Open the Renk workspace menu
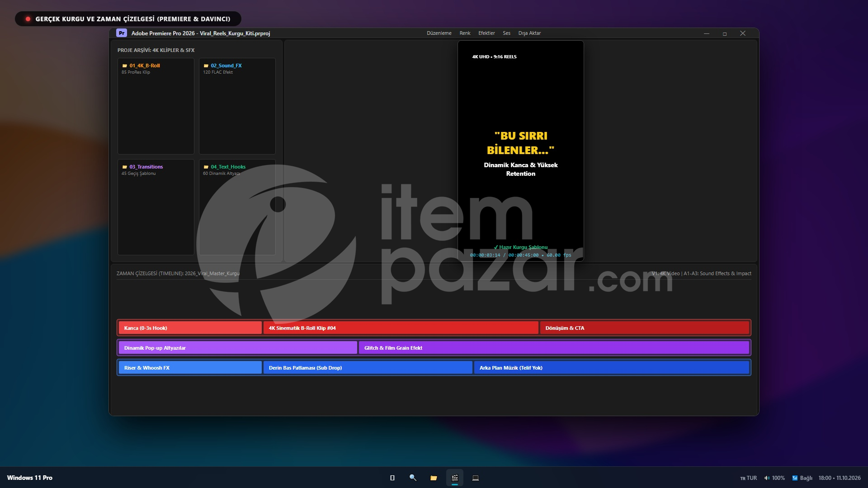Viewport: 868px width, 488px height. tap(465, 33)
